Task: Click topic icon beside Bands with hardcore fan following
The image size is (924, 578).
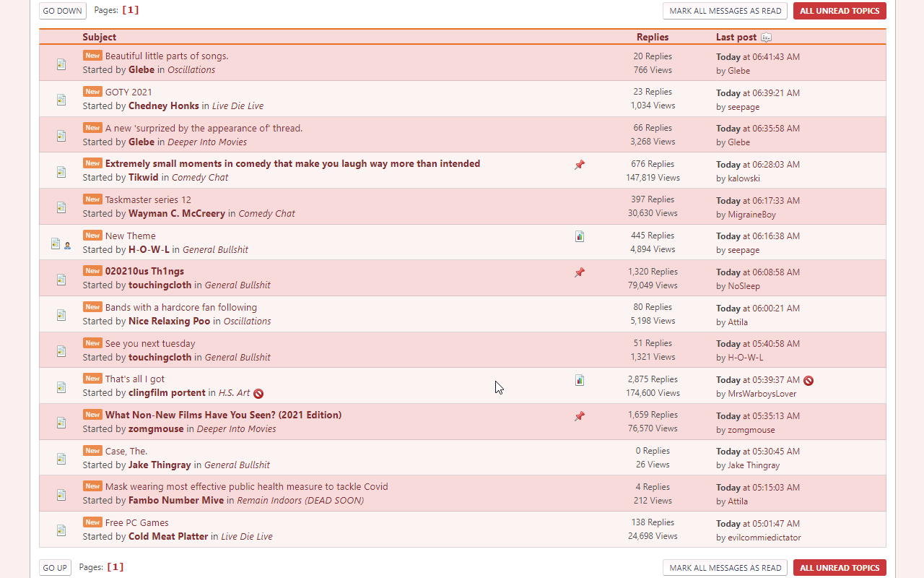Action: 61,315
